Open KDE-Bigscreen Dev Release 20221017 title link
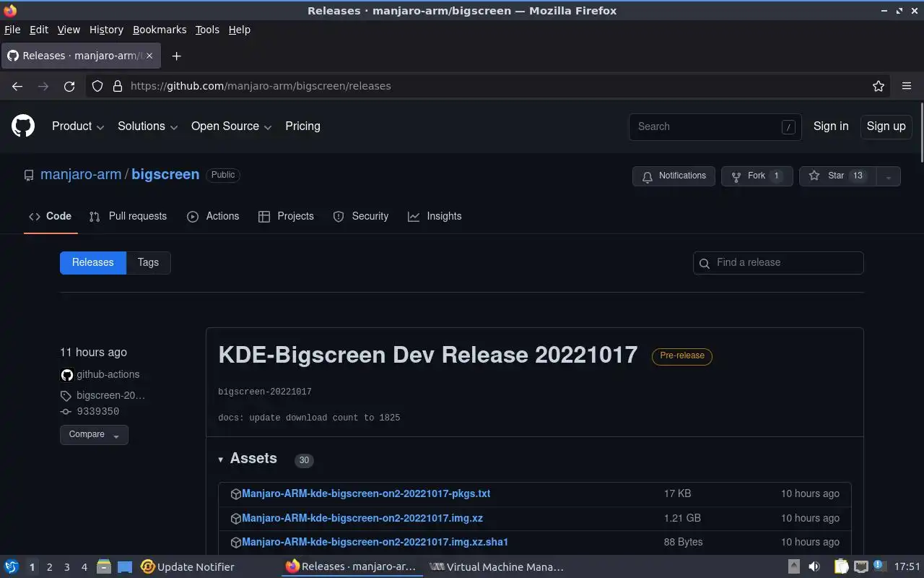Image resolution: width=924 pixels, height=578 pixels. point(428,355)
